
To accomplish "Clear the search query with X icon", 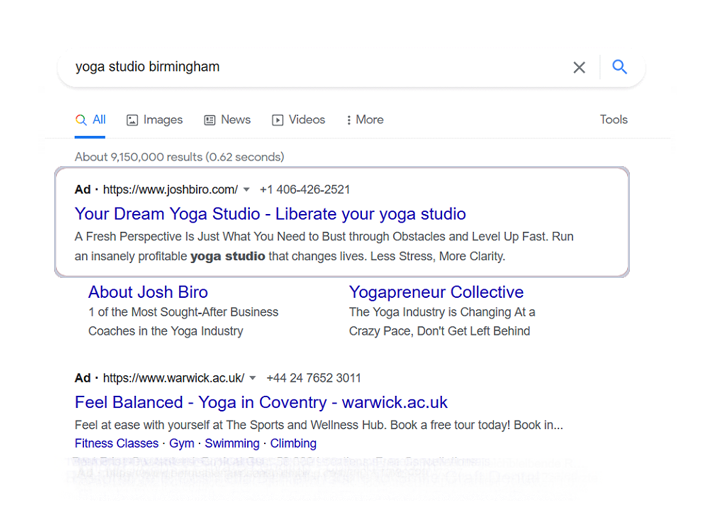I will [x=579, y=68].
